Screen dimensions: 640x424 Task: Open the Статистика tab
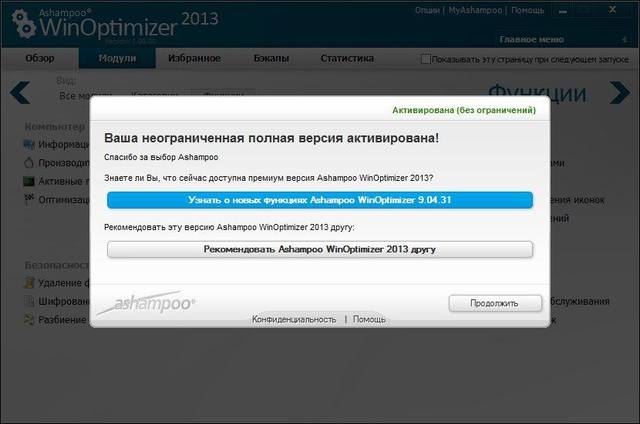[x=347, y=58]
